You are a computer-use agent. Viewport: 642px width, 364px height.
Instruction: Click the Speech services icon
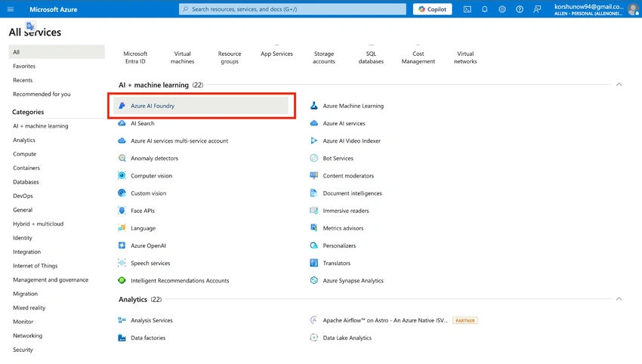pos(122,263)
